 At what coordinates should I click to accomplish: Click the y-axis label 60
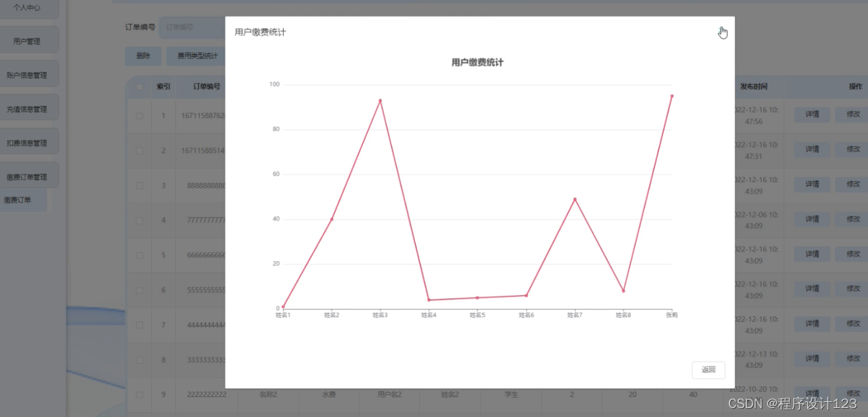276,174
